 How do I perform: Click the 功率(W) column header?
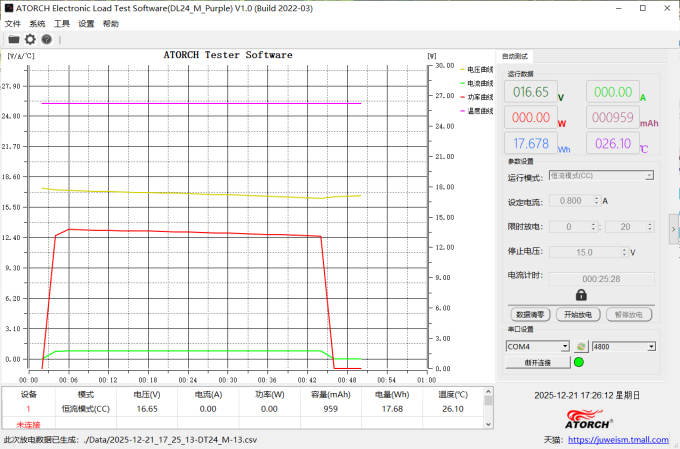269,394
